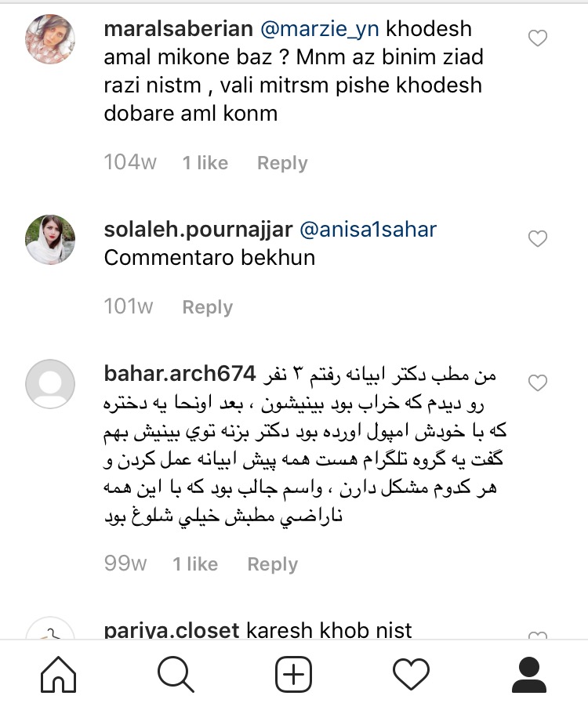Image resolution: width=588 pixels, height=703 pixels.
Task: Like solaleh.pournajjar's comment
Action: coord(538,239)
